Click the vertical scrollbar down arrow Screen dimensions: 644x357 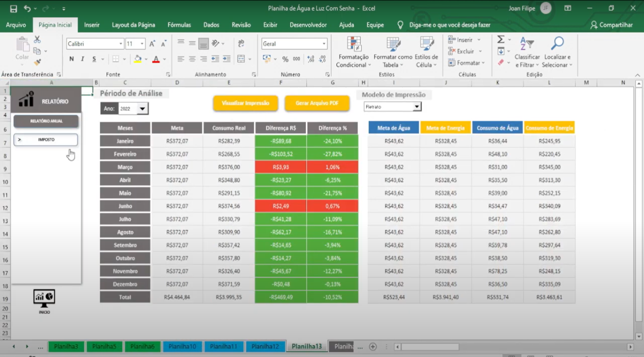pyautogui.click(x=638, y=336)
